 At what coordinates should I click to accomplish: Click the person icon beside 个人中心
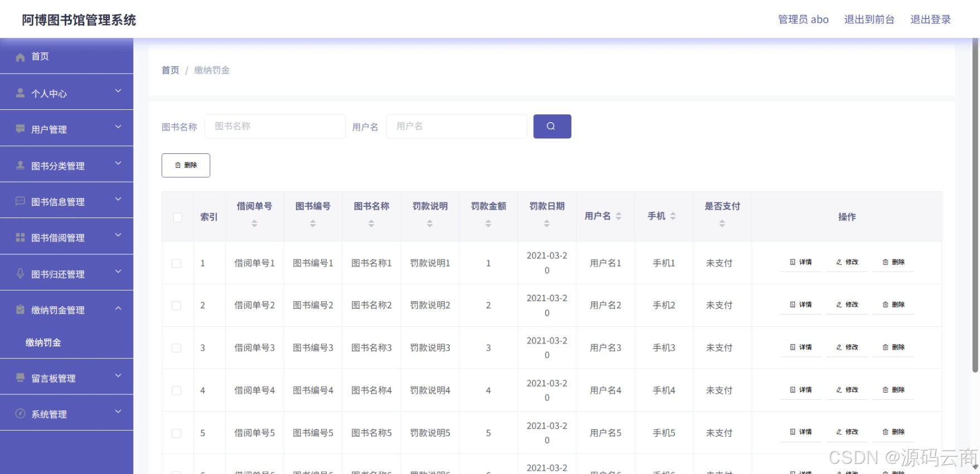[x=21, y=93]
